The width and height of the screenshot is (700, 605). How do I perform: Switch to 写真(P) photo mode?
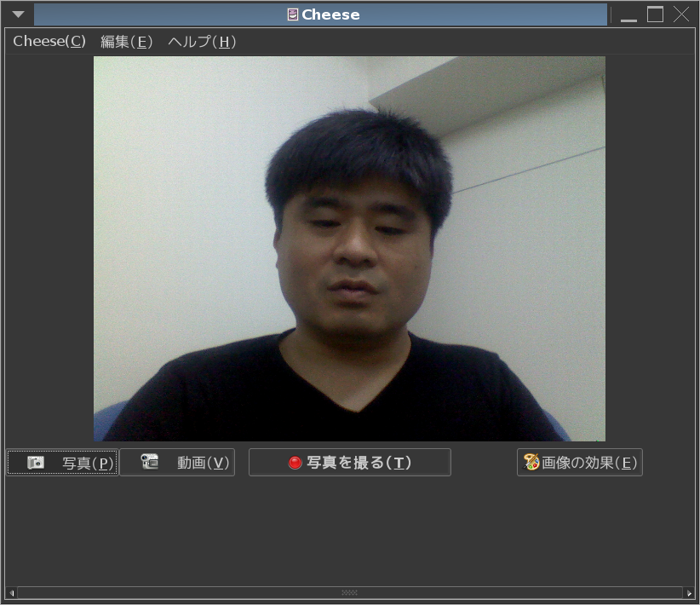coord(62,463)
